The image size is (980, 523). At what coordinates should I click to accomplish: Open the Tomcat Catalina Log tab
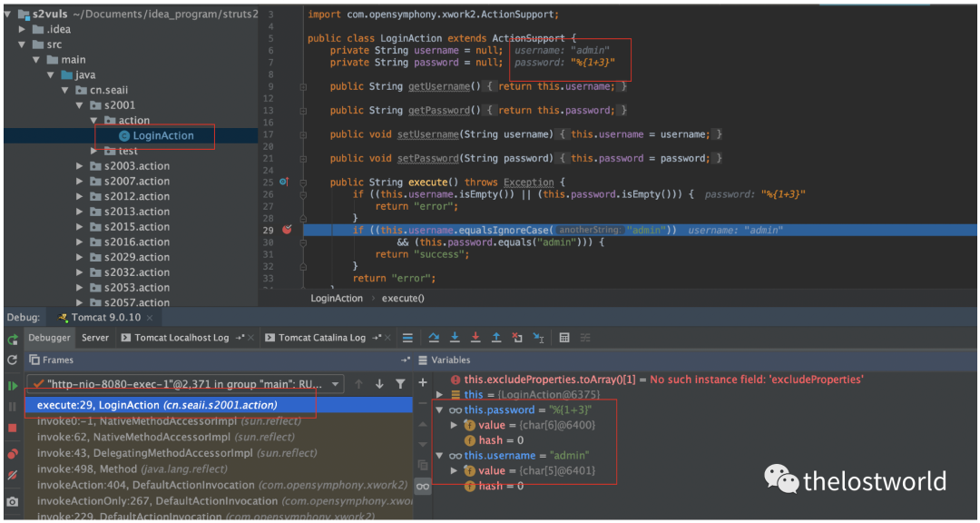(321, 338)
